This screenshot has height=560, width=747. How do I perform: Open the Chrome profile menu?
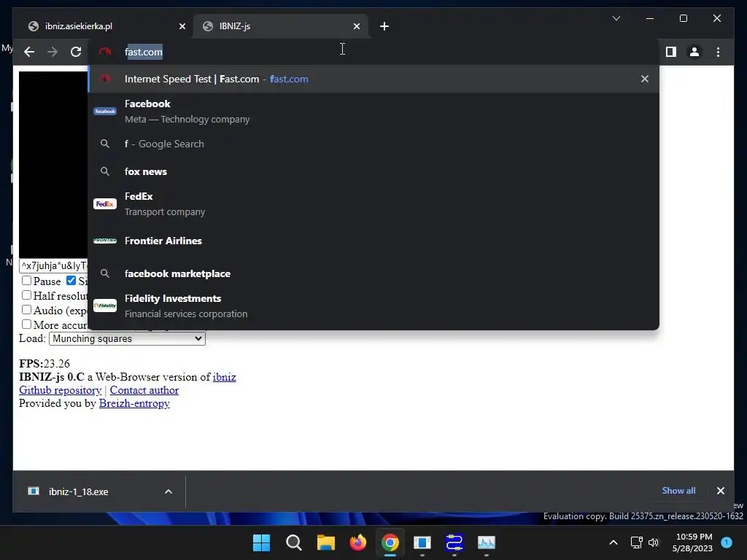(x=694, y=52)
